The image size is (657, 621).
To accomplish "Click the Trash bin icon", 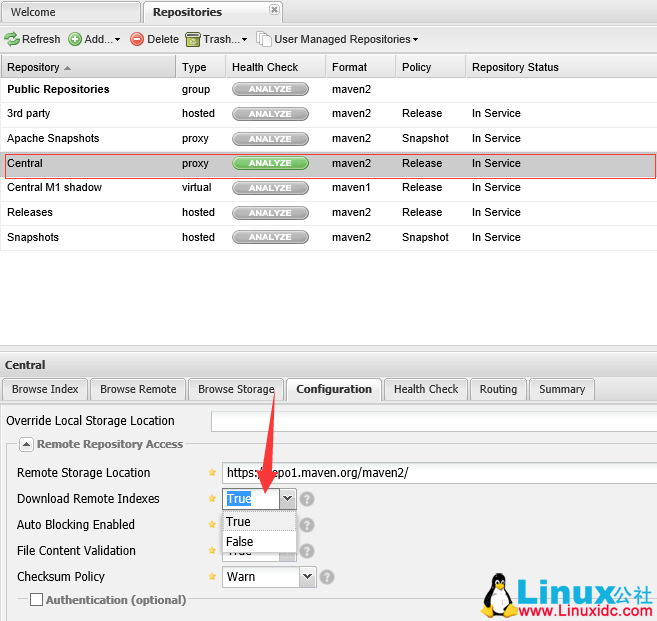I will (193, 39).
